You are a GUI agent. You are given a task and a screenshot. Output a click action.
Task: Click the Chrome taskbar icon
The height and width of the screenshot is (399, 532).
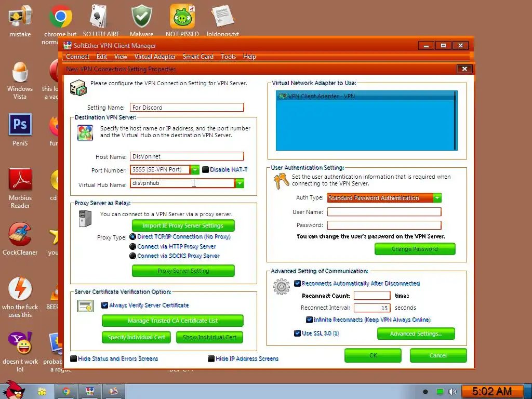pyautogui.click(x=66, y=392)
